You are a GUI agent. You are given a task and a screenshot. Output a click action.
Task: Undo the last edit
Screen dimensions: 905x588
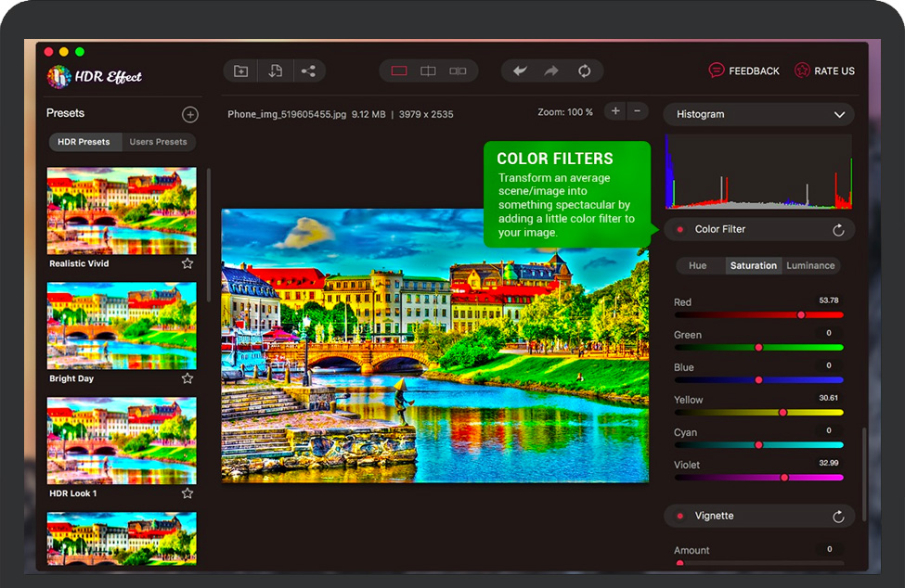point(520,71)
